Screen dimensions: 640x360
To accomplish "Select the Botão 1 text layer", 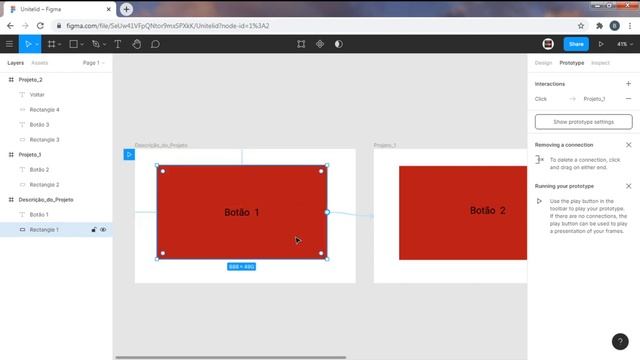I will (56, 214).
